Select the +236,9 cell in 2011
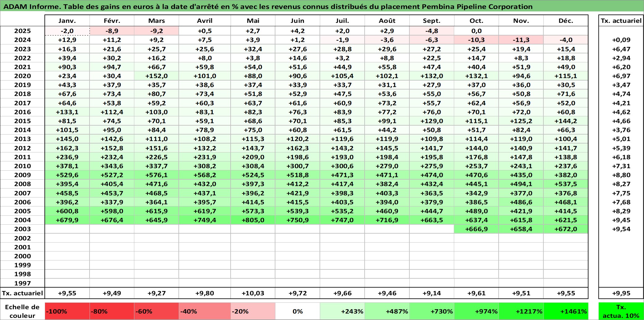Image resolution: width=644 pixels, height=320 pixels. tap(67, 157)
